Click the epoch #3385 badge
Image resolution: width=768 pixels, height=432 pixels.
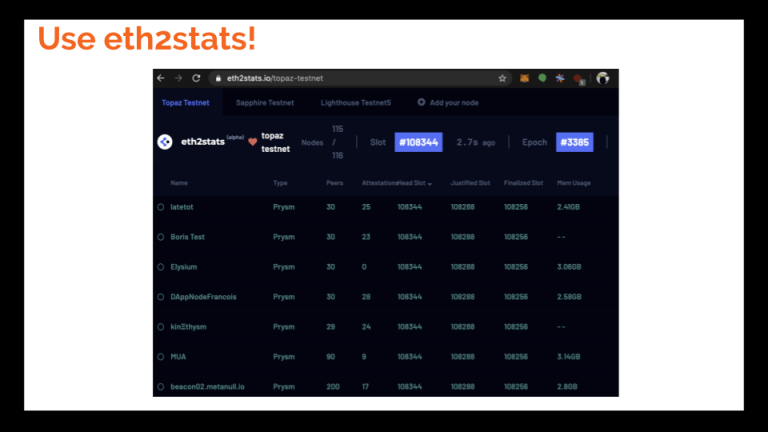click(x=575, y=142)
